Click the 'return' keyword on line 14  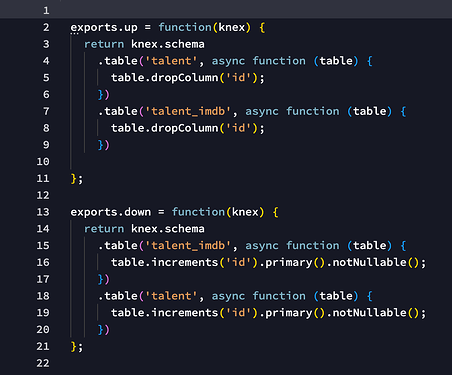point(104,229)
